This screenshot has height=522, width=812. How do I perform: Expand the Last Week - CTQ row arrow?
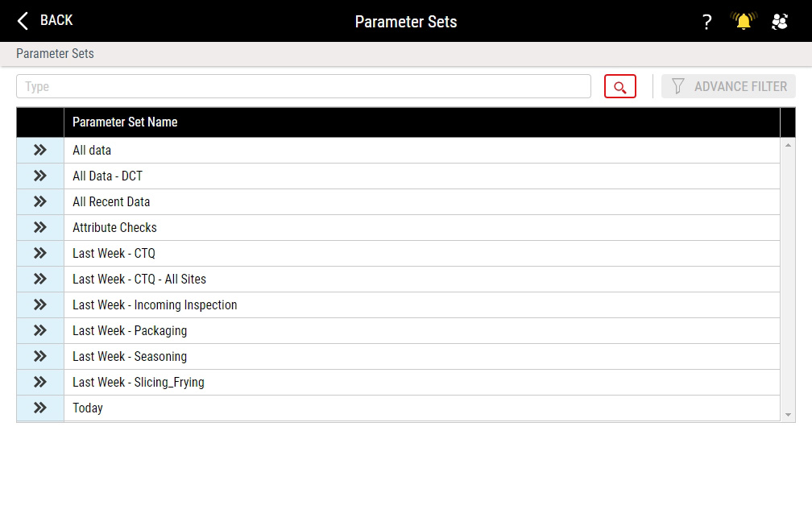point(40,253)
